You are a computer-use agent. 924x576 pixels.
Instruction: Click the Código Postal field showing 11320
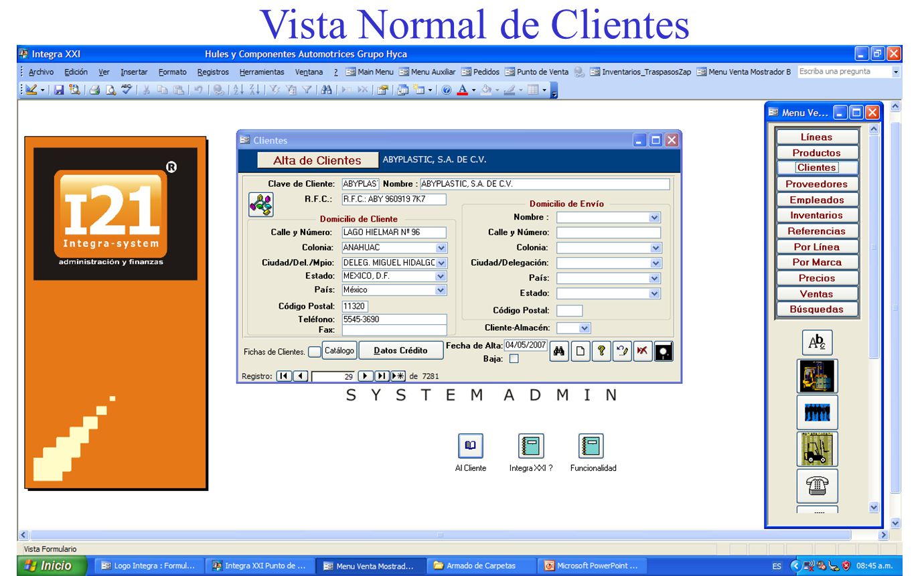pos(354,306)
